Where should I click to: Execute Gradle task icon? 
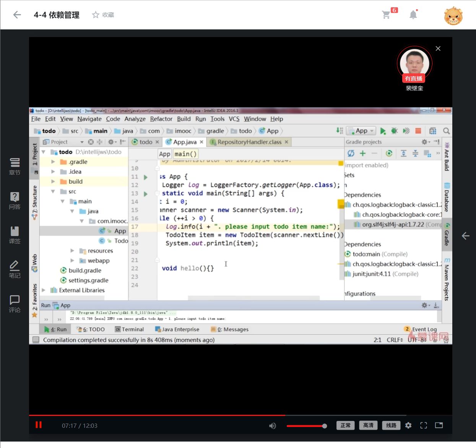(389, 153)
